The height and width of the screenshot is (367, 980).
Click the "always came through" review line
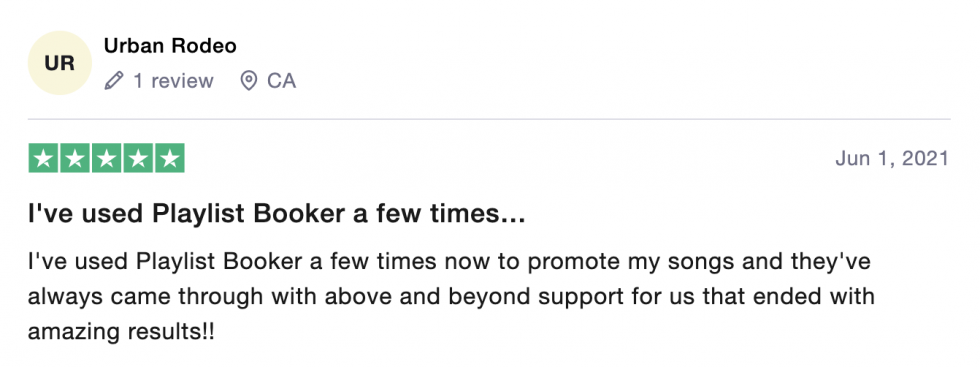451,296
